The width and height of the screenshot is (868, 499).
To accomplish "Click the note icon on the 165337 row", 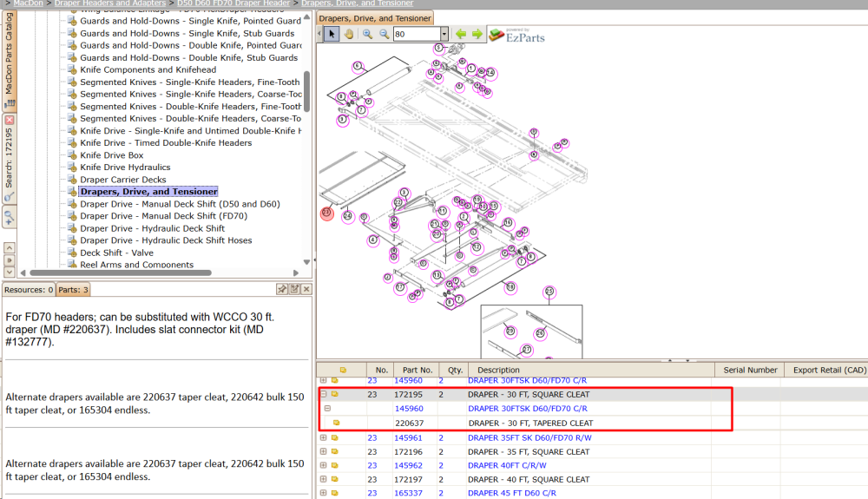I will (x=335, y=493).
